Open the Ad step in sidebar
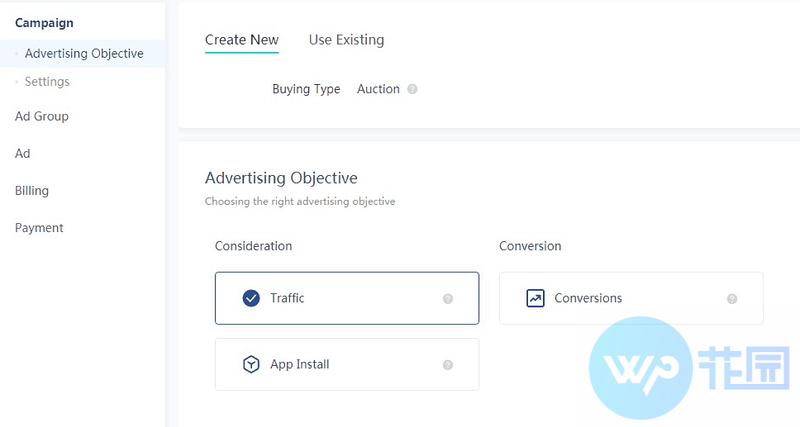 (x=22, y=154)
